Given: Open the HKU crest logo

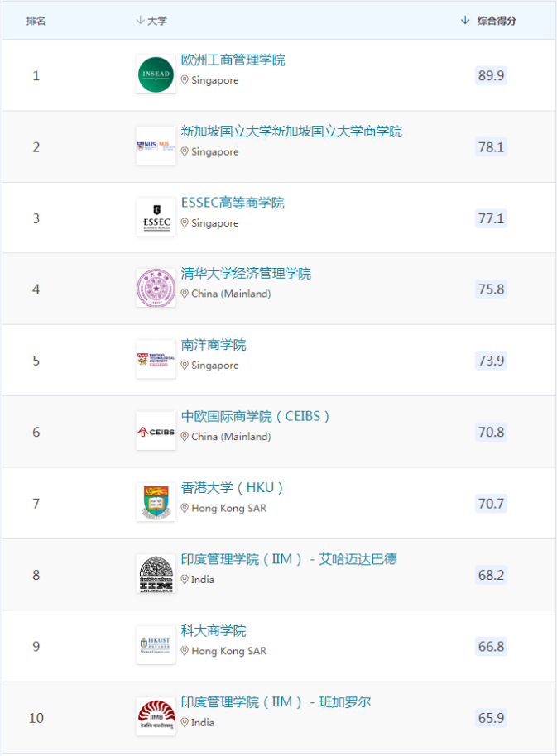Looking at the screenshot, I should coord(156,502).
